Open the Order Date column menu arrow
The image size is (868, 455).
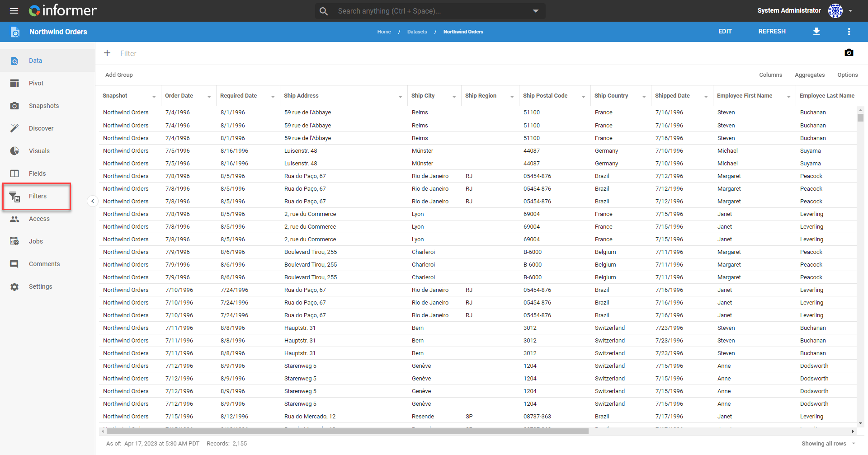(209, 97)
